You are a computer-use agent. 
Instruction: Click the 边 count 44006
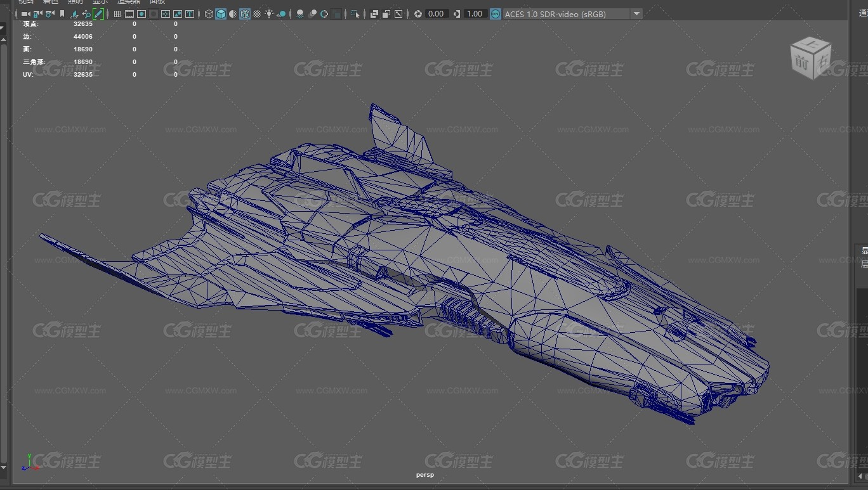pos(83,37)
